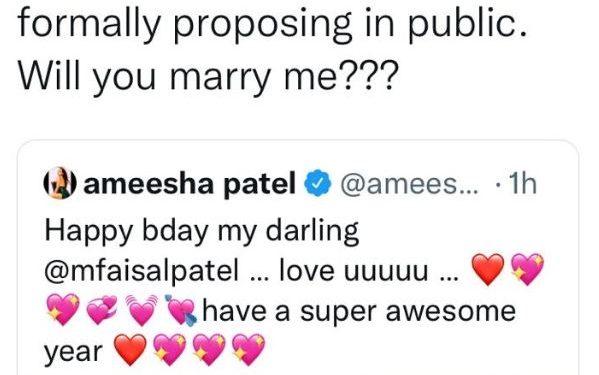599x375 pixels.
Task: Open the @mfaisalpatel mention
Action: coord(141,270)
